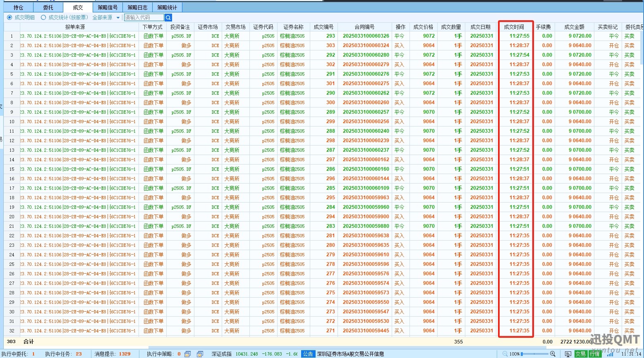Click the 公告 announcement label
644x358 pixels.
308,354
